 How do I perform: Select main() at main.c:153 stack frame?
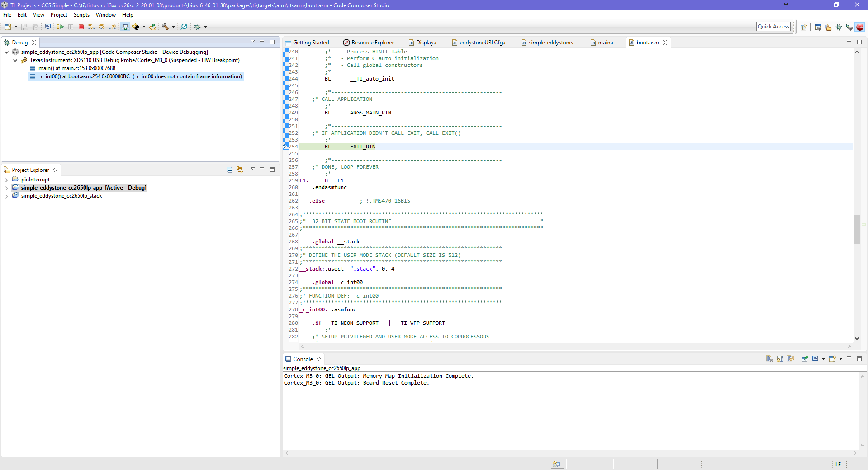pos(76,68)
